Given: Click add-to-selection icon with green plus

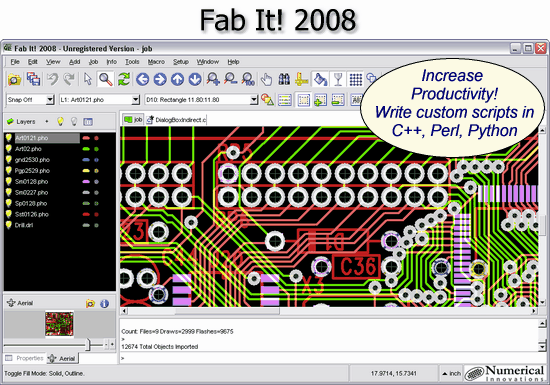Looking at the screenshot, I should [320, 100].
